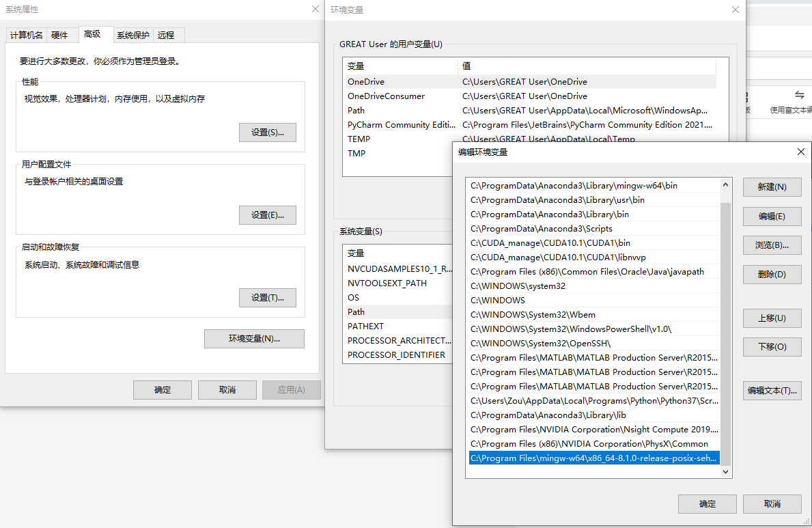Switch to 计算机名 tab

27,35
